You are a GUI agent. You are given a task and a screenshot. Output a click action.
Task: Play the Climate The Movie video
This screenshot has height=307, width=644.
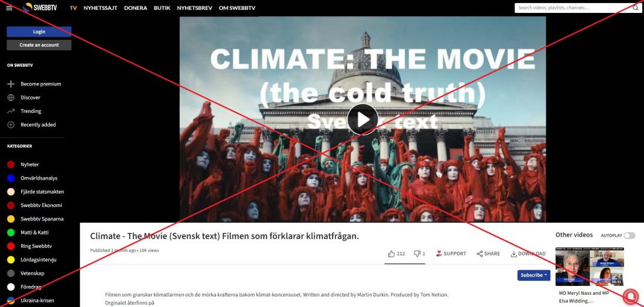362,119
